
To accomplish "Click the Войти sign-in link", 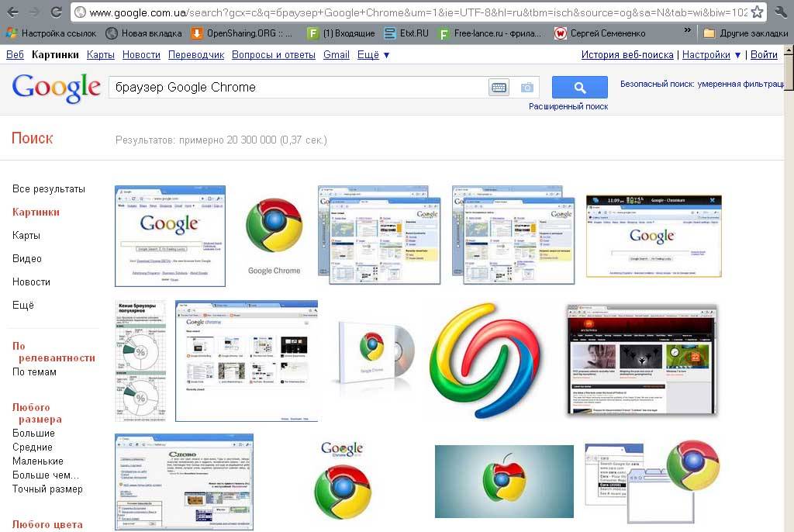I will pyautogui.click(x=764, y=55).
